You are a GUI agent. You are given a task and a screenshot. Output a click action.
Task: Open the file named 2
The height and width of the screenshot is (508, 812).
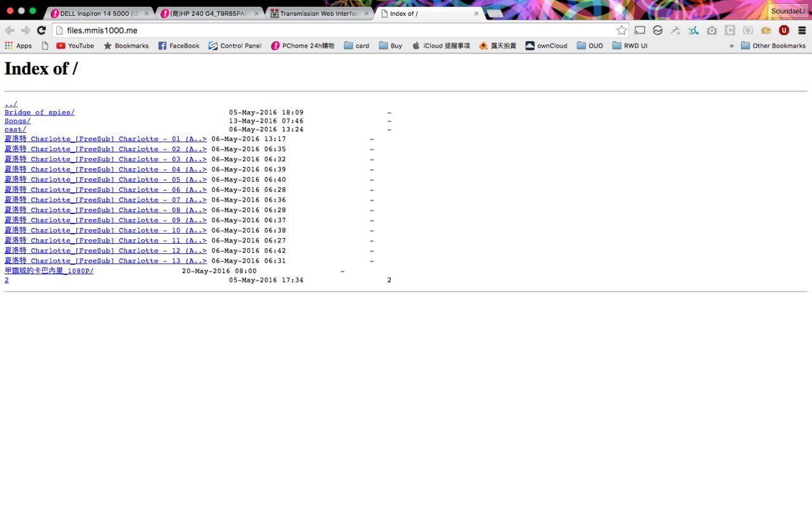(6, 280)
